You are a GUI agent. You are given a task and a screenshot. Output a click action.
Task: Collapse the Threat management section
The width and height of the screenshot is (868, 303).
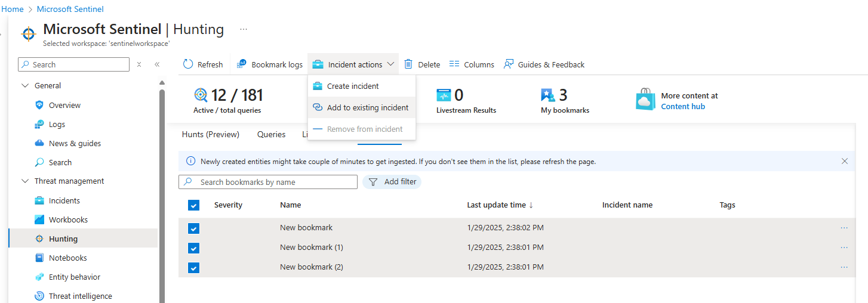[25, 181]
